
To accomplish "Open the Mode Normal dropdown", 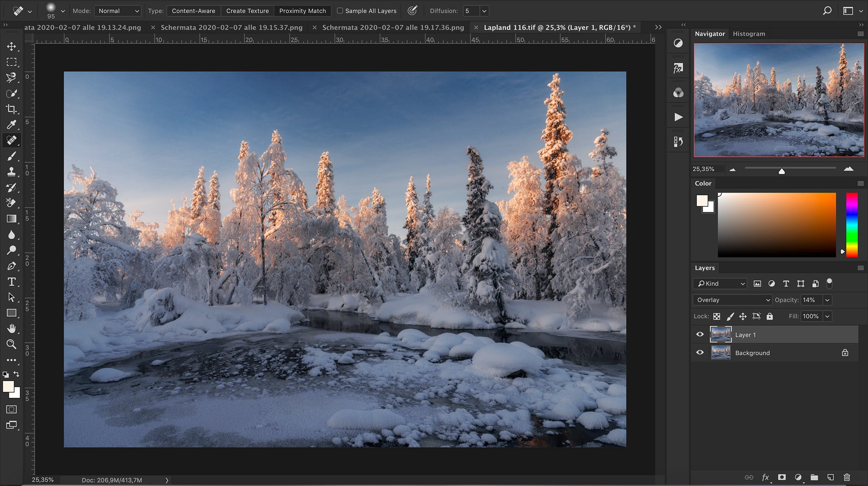I will (x=118, y=11).
